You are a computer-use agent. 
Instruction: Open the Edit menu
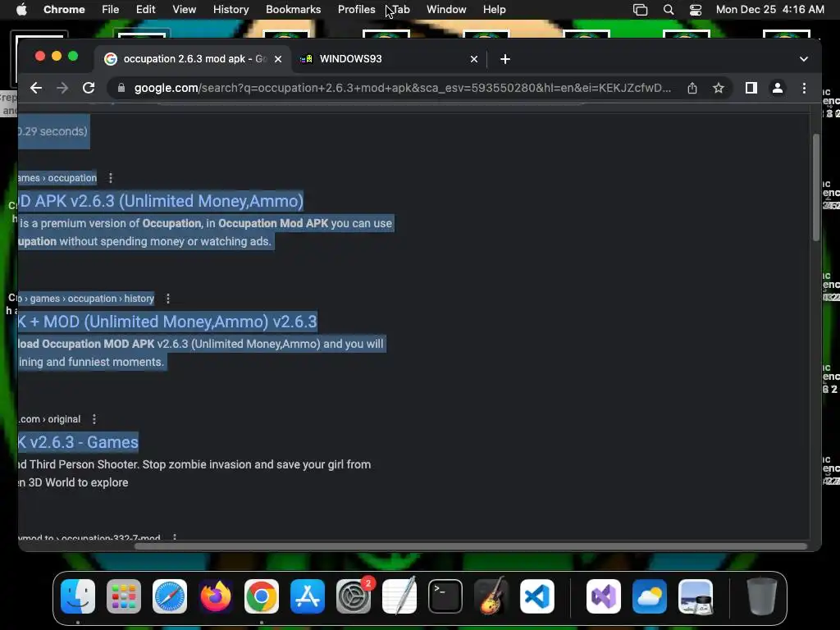point(146,10)
